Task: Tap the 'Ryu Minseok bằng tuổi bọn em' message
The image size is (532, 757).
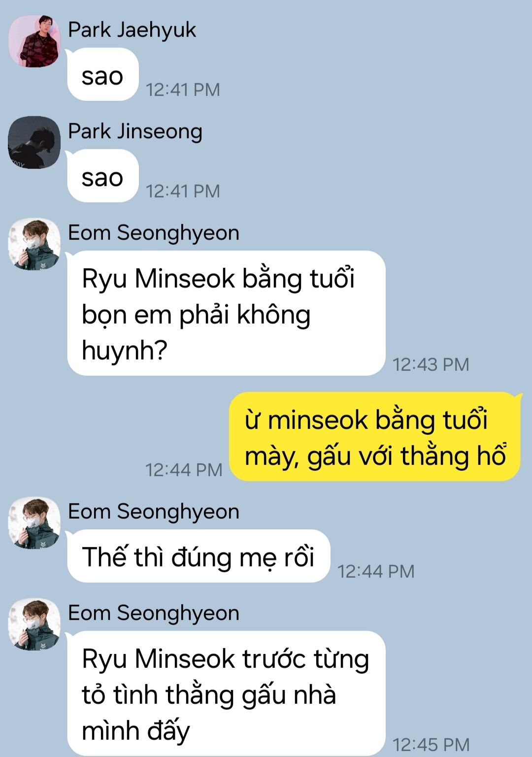Action: point(226,313)
